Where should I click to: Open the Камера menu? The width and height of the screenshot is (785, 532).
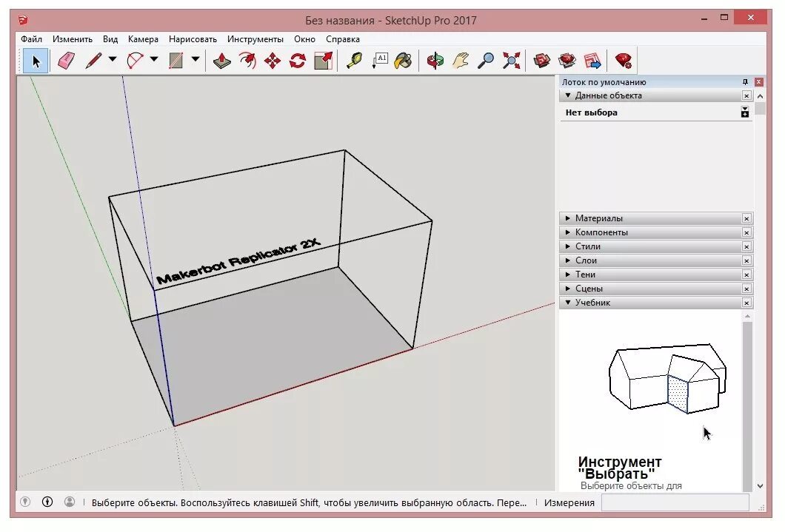[x=143, y=39]
